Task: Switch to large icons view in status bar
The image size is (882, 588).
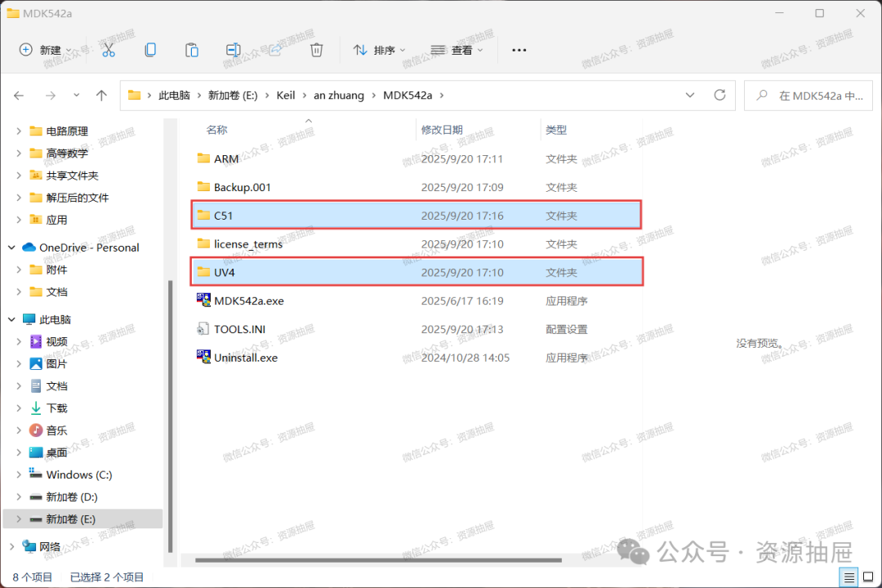Action: [868, 577]
